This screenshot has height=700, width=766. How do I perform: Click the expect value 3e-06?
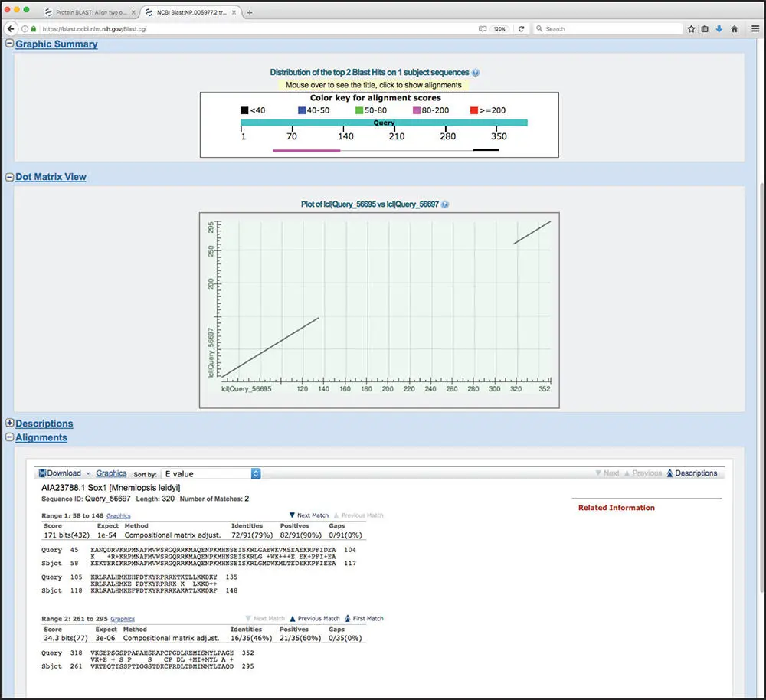coord(105,638)
